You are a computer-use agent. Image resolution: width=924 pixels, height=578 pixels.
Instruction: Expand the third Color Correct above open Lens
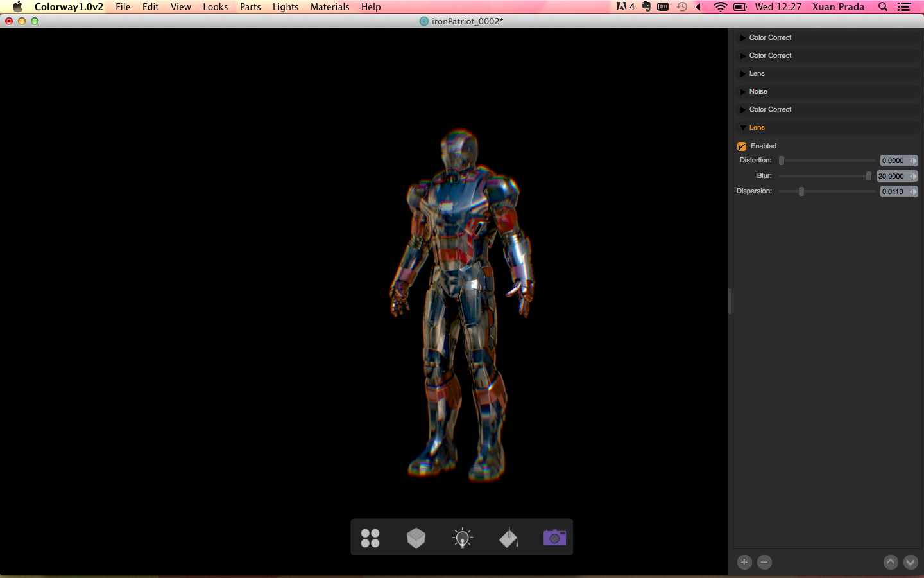[743, 110]
